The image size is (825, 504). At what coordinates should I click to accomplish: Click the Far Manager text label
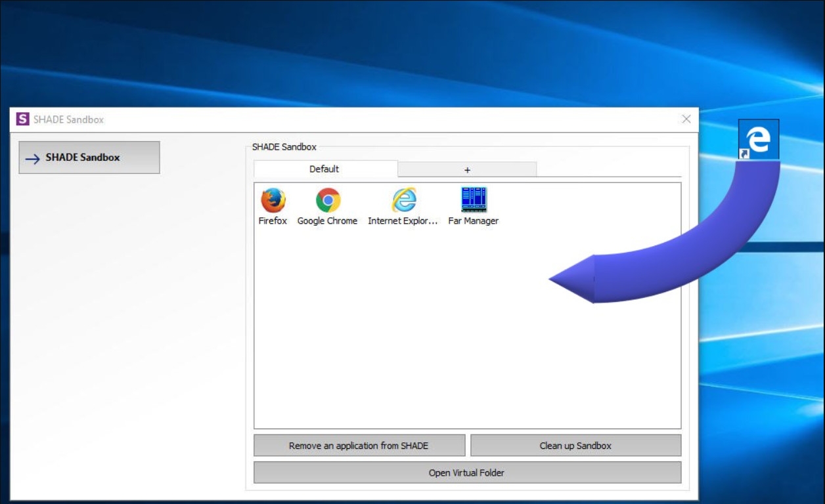(473, 221)
